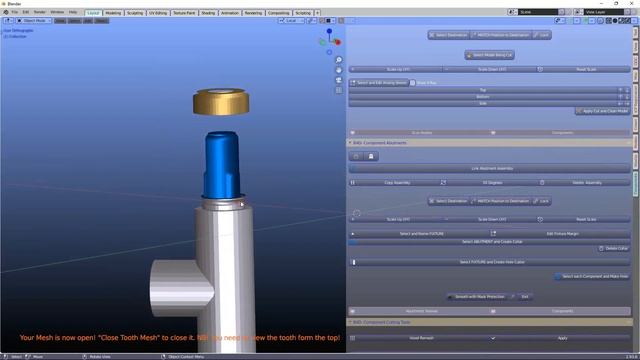The image size is (640, 360).
Task: Click the hand pan-view icon
Action: pos(339,70)
